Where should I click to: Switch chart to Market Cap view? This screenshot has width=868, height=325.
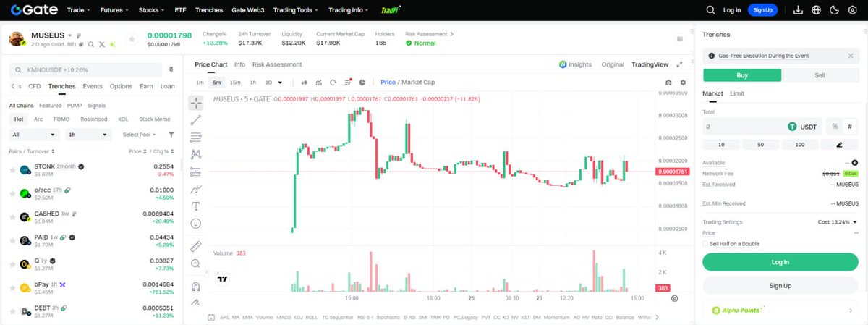point(418,83)
